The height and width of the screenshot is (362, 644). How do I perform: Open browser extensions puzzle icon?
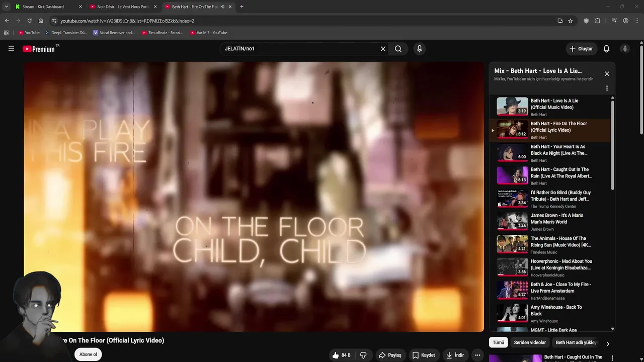point(598,21)
